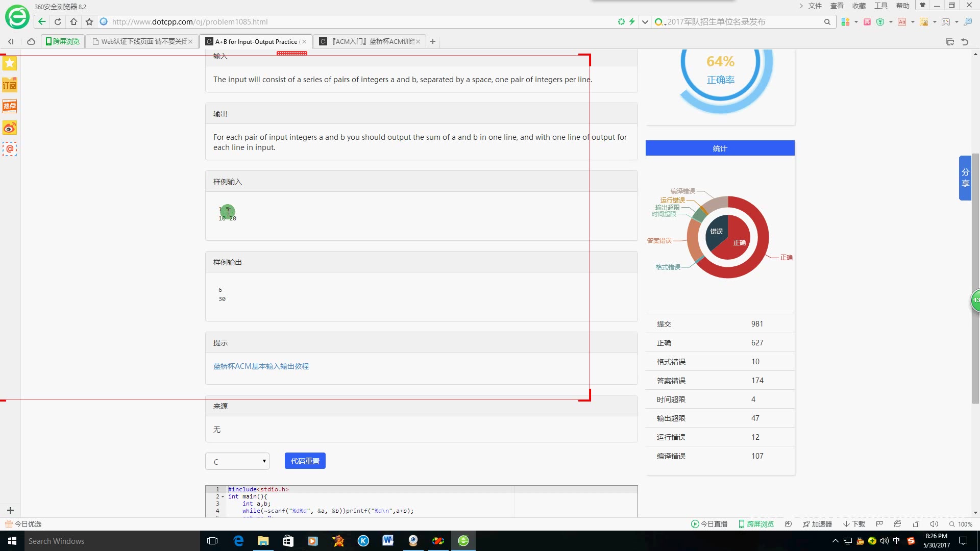Image resolution: width=980 pixels, height=551 pixels.
Task: Click the page refresh icon
Action: [58, 21]
